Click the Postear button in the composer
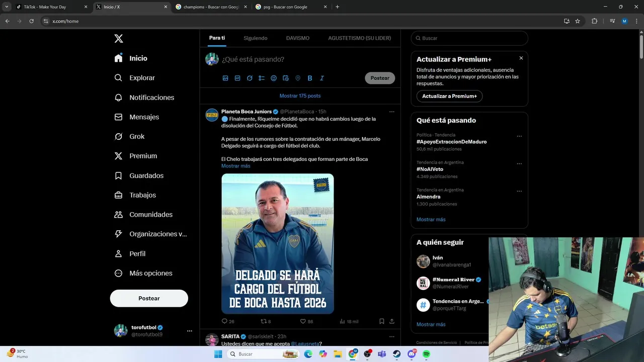This screenshot has height=362, width=644. pos(380,78)
